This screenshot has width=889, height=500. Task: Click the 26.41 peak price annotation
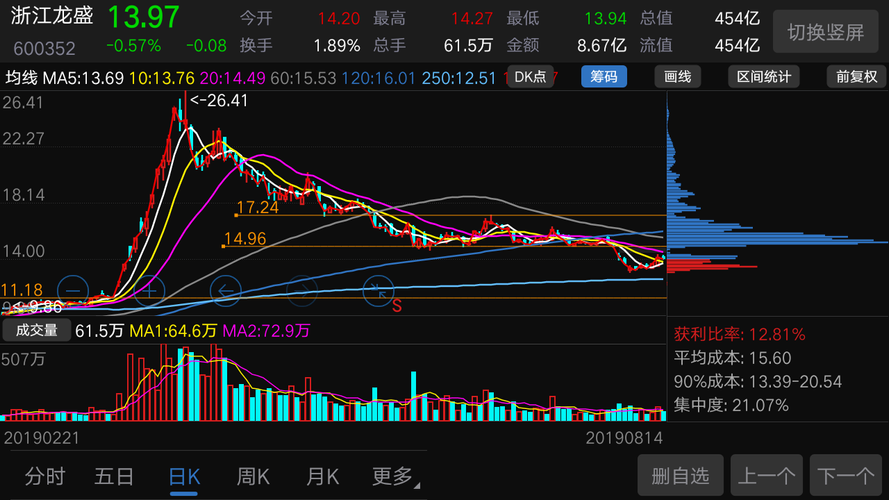click(219, 100)
